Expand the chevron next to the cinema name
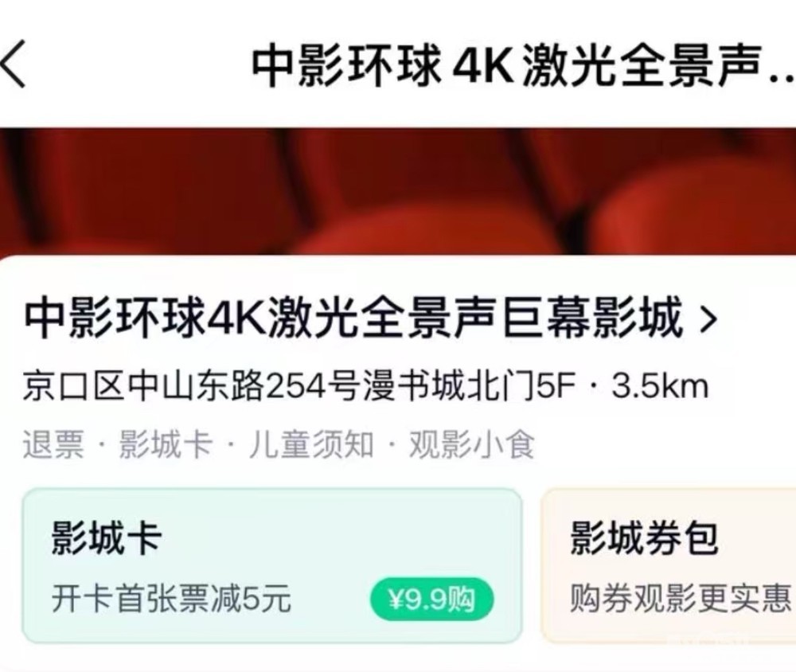Viewport: 796px width, 672px height. (x=708, y=319)
